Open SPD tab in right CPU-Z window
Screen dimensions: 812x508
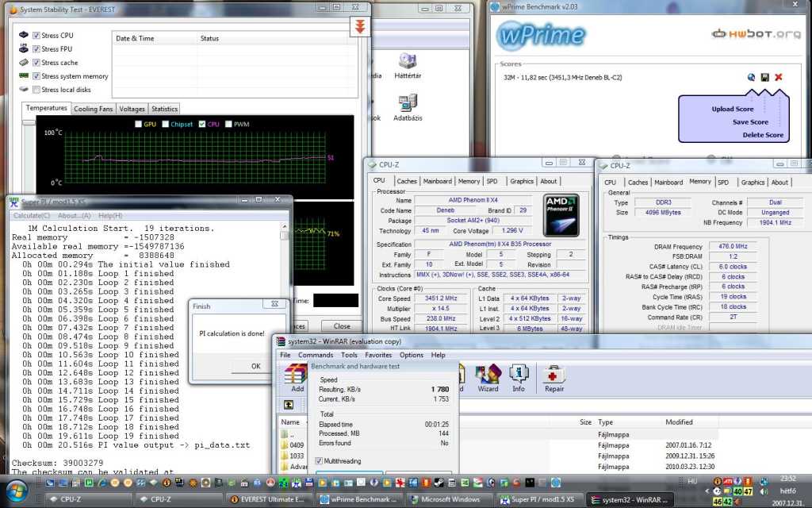point(723,183)
